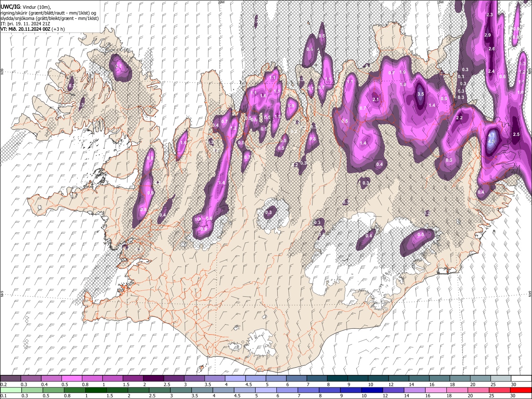This screenshot has width=532, height=399.
Task: Pick the pale mint swatch starting the rain scale
Action: [11, 390]
